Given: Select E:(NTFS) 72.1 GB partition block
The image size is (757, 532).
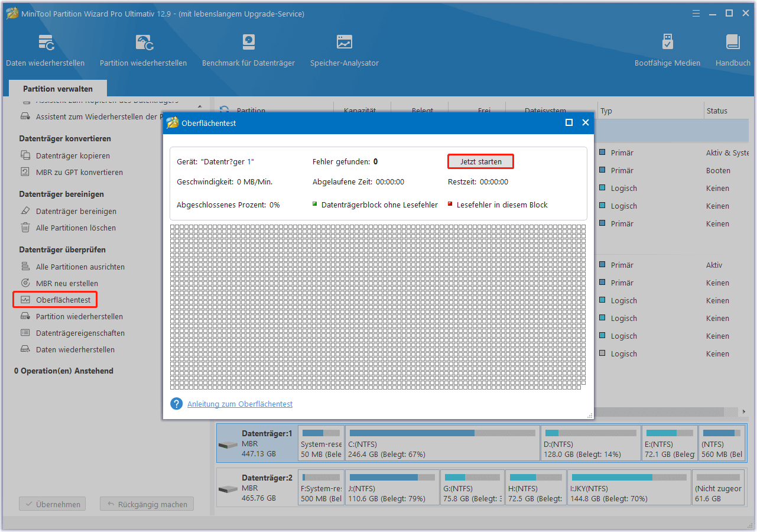Looking at the screenshot, I should tap(670, 443).
